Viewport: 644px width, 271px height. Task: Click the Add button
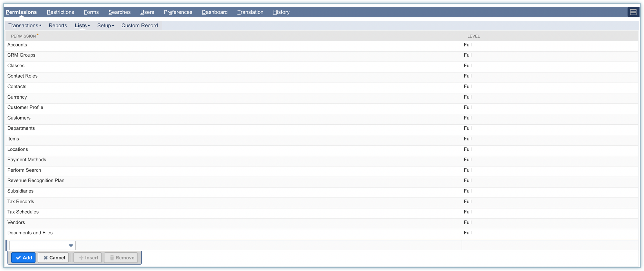(24, 257)
